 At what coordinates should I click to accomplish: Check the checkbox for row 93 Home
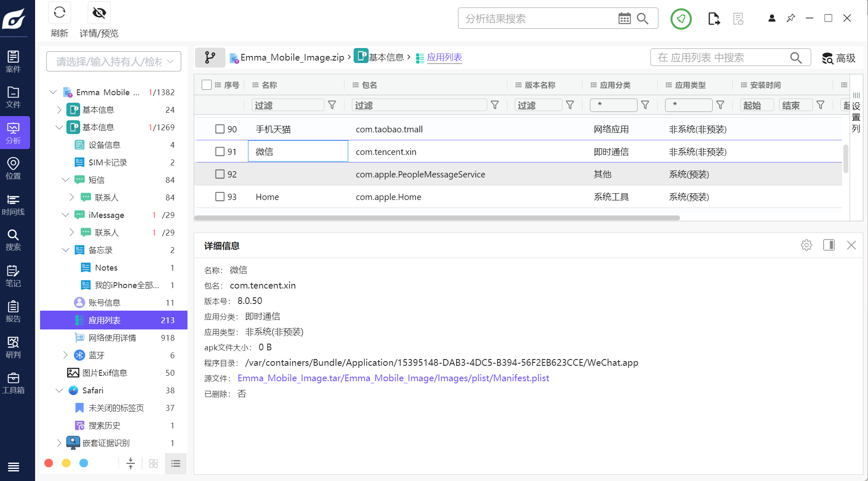pyautogui.click(x=220, y=197)
